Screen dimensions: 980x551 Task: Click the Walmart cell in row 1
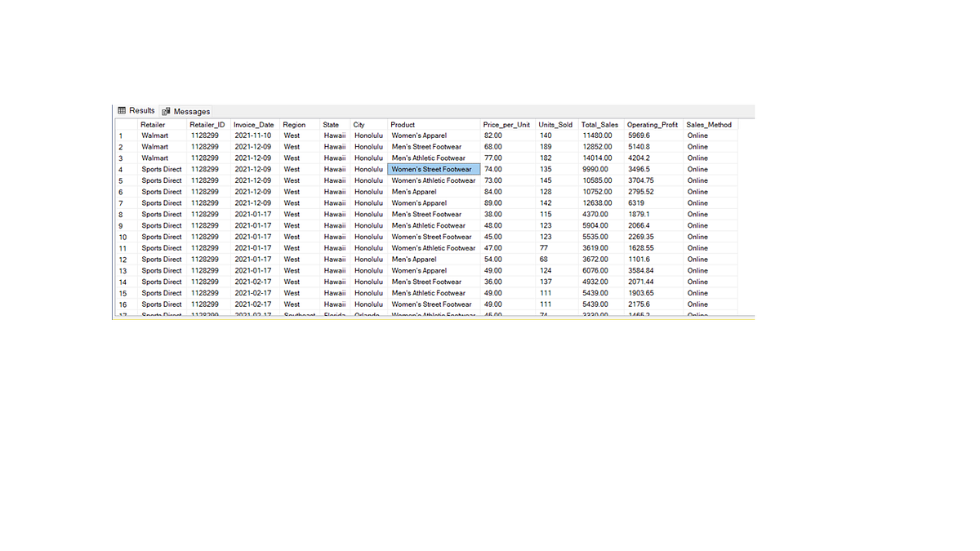(155, 135)
